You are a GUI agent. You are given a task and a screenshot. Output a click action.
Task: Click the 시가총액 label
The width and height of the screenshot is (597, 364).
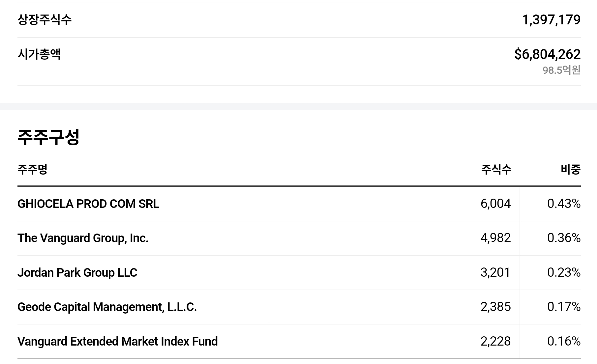click(39, 54)
